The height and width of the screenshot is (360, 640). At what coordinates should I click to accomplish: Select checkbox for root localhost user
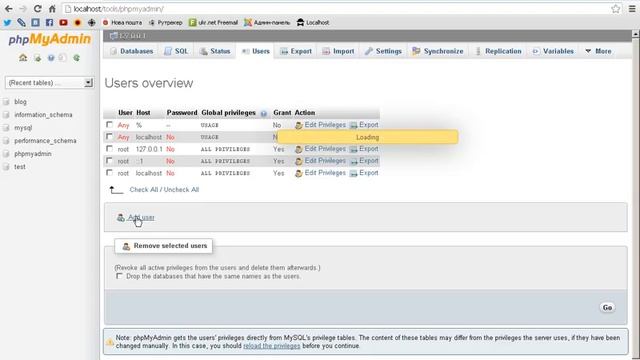(x=109, y=173)
